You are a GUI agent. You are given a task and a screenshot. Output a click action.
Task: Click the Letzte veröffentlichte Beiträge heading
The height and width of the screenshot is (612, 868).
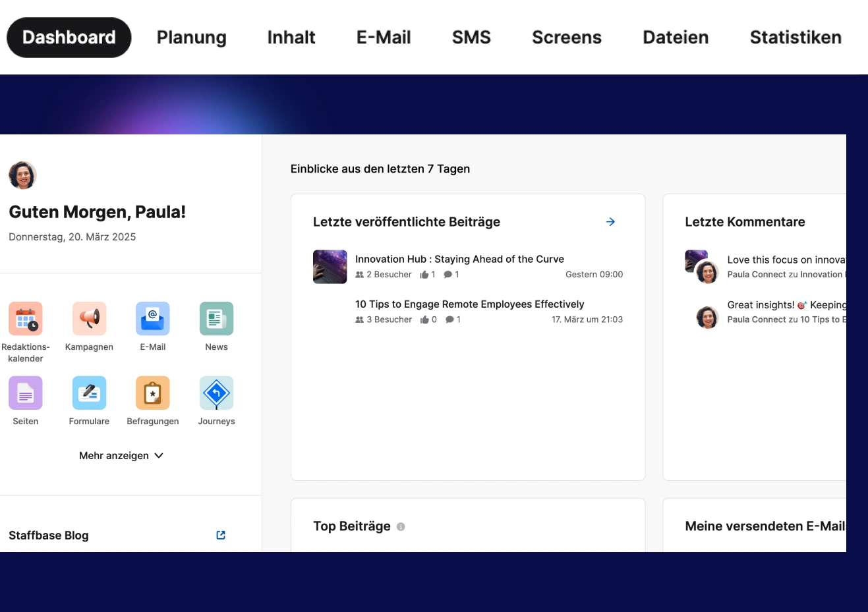point(407,222)
